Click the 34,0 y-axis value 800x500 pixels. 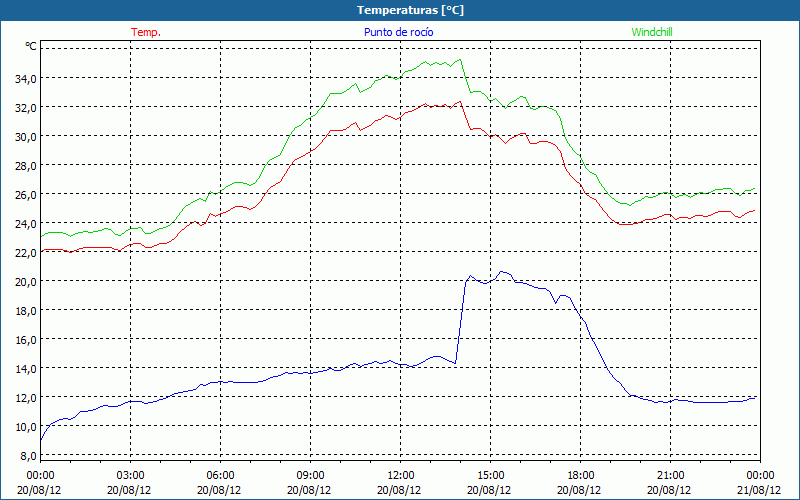click(25, 78)
